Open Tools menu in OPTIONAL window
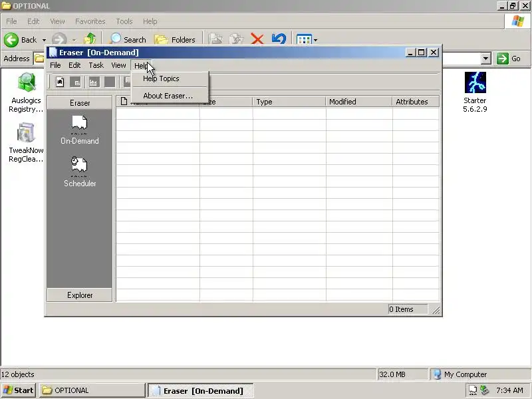Screen dimensions: 532x399 (124, 21)
